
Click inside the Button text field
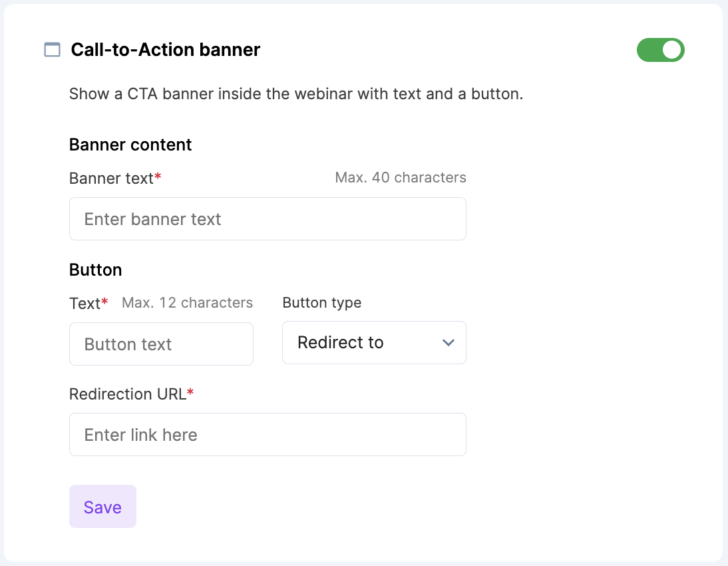(x=161, y=344)
